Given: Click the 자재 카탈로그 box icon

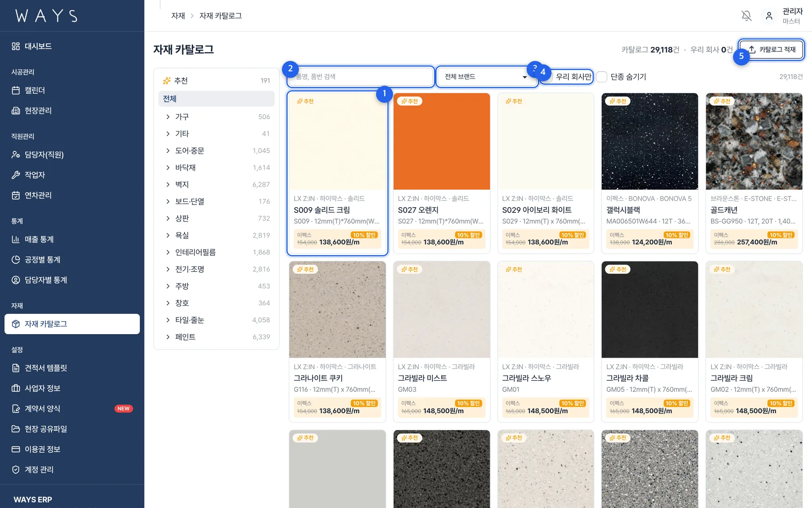Looking at the screenshot, I should click(x=16, y=324).
